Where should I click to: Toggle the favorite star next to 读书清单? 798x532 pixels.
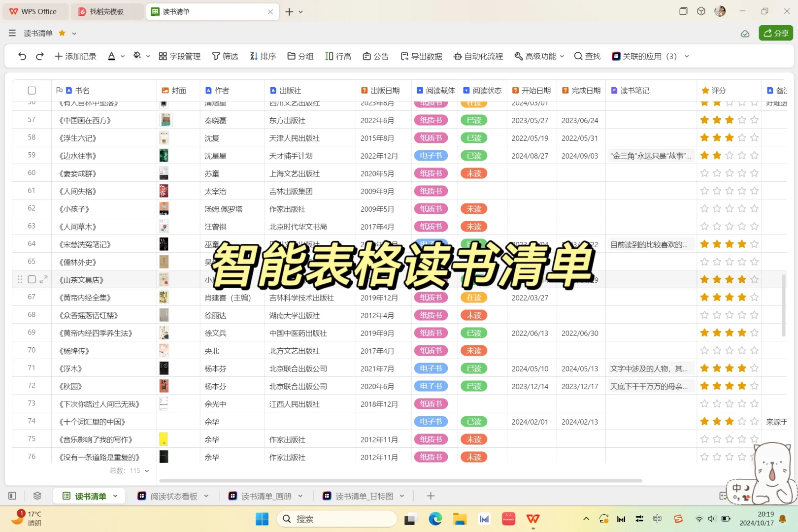point(62,33)
